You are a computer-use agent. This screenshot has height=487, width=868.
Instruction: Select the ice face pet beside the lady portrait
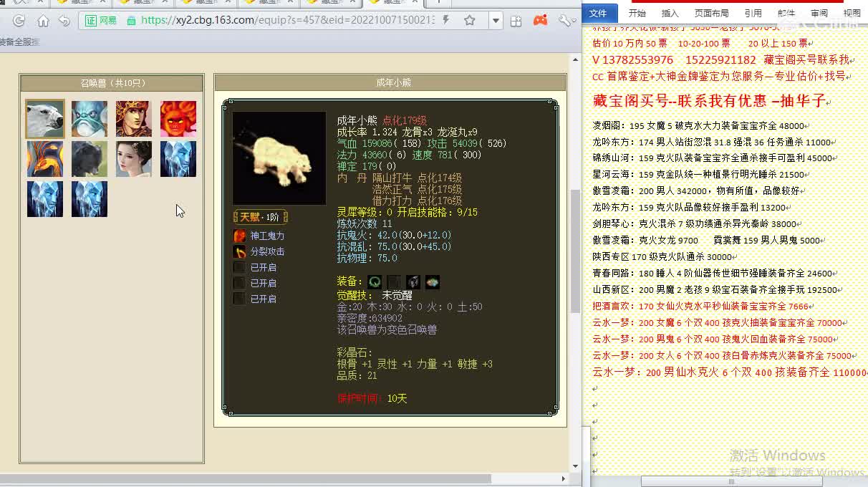coord(178,159)
